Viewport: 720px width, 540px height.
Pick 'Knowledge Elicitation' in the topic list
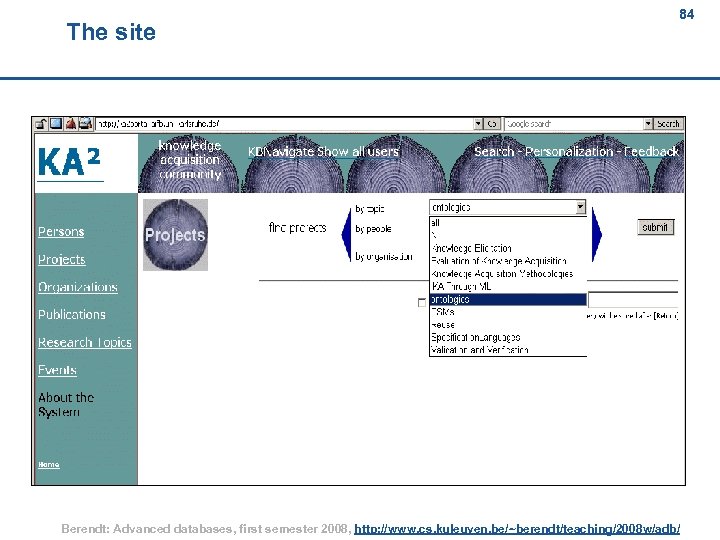(508, 248)
